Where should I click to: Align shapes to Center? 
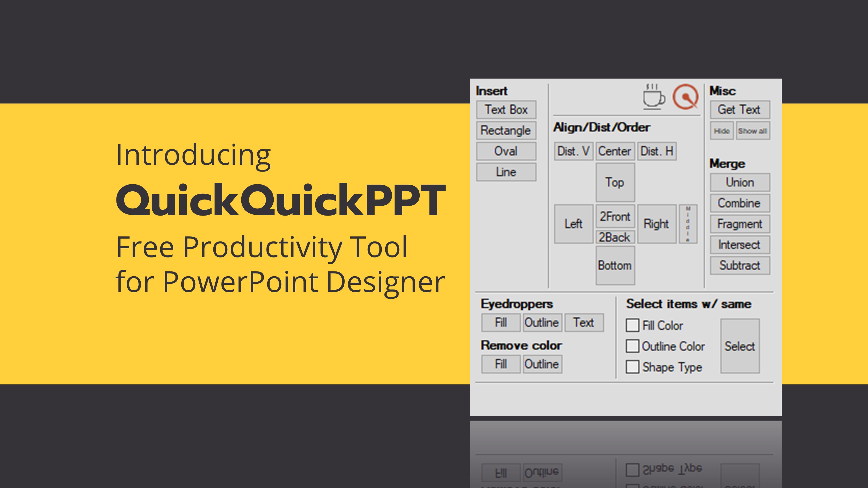pyautogui.click(x=615, y=151)
